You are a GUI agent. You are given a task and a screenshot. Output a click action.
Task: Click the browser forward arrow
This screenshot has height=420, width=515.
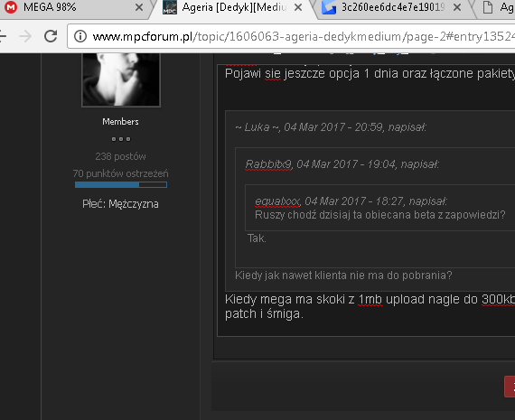pos(25,36)
